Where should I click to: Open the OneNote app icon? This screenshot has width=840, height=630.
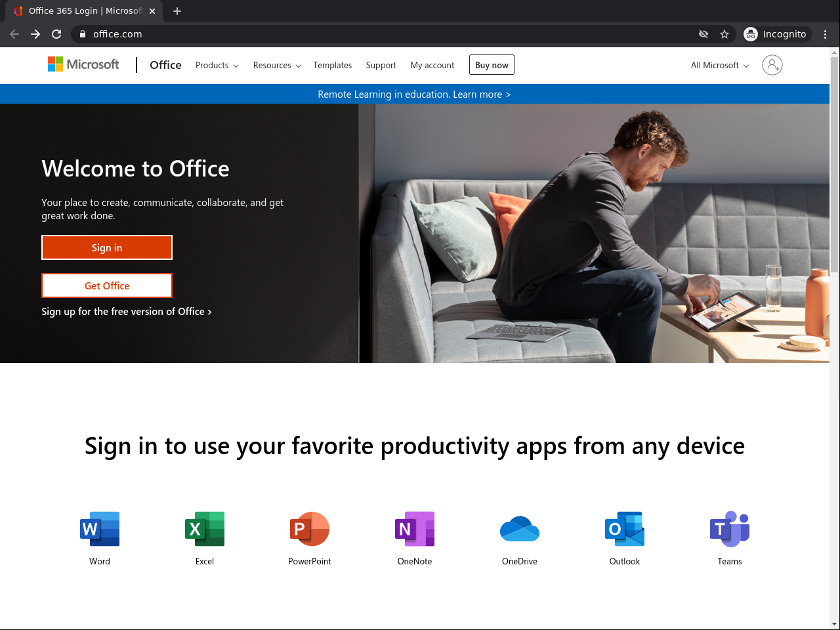click(x=415, y=529)
